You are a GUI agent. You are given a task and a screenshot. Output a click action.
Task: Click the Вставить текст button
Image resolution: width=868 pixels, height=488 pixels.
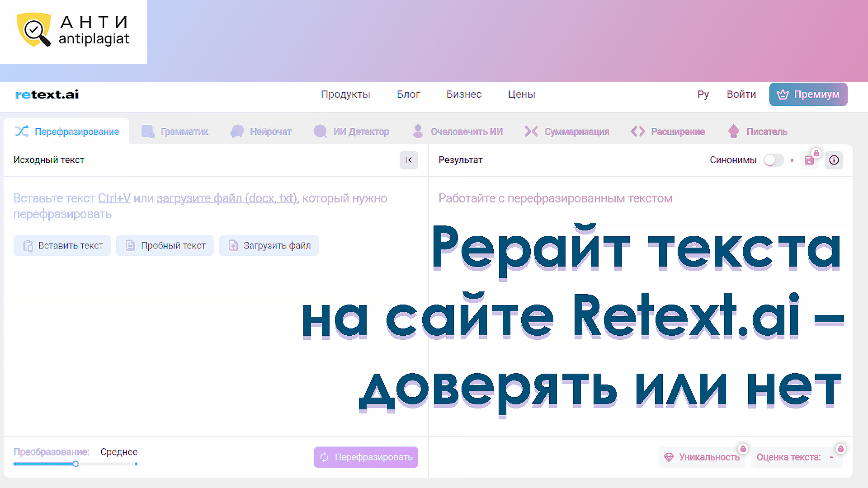tap(62, 245)
